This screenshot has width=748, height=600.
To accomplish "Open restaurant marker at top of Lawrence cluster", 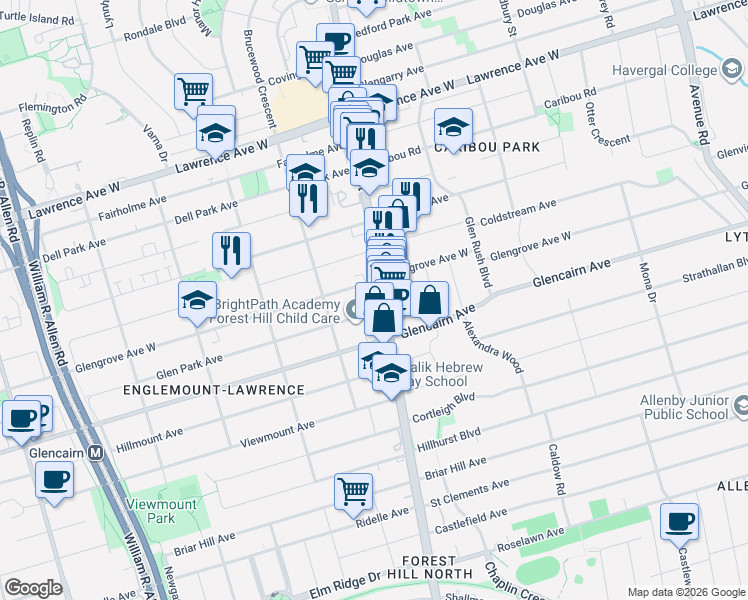I will [366, 138].
